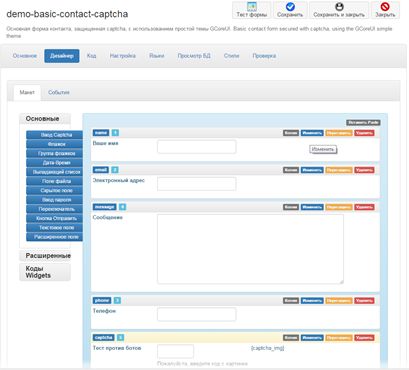
Task: Click Копия in the captcha row
Action: point(291,338)
